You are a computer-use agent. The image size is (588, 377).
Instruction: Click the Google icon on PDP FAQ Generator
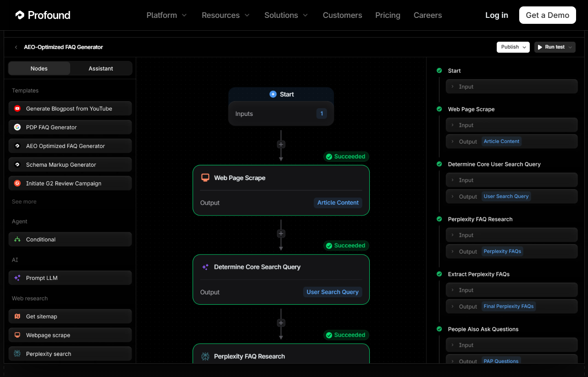(17, 127)
